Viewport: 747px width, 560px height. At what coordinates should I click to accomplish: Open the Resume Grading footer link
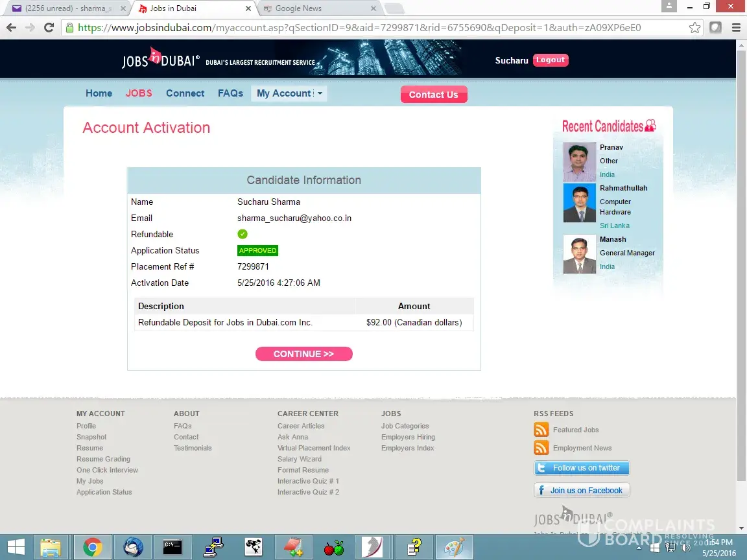pyautogui.click(x=103, y=459)
